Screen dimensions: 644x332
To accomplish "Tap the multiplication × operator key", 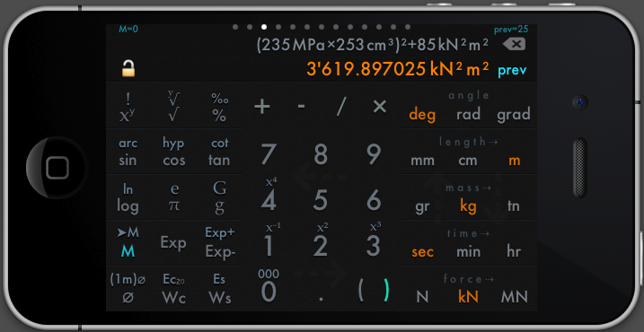I will pyautogui.click(x=380, y=107).
